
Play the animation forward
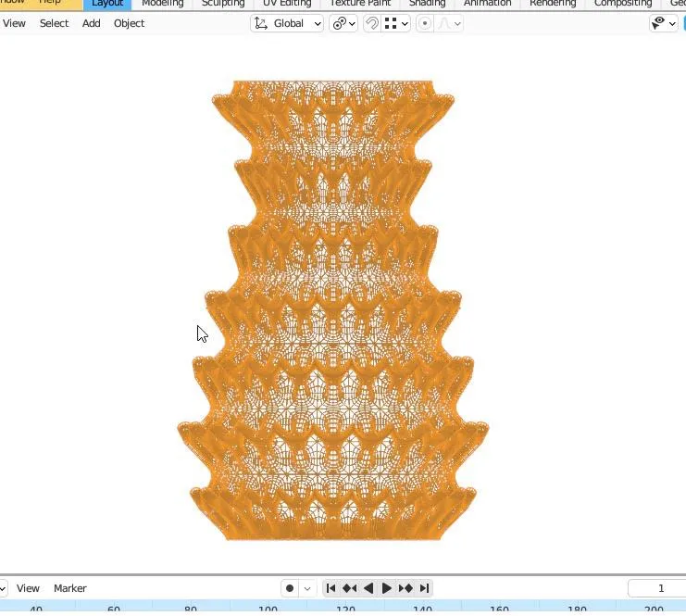tap(387, 588)
